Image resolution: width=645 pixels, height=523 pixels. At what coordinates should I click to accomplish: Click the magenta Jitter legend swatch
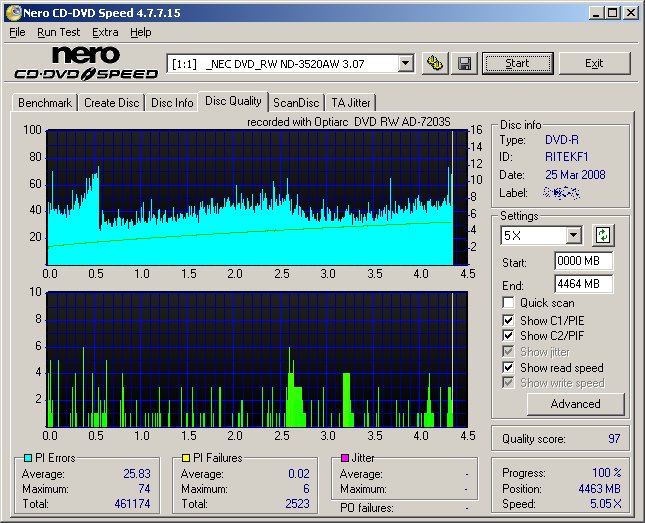tap(345, 458)
